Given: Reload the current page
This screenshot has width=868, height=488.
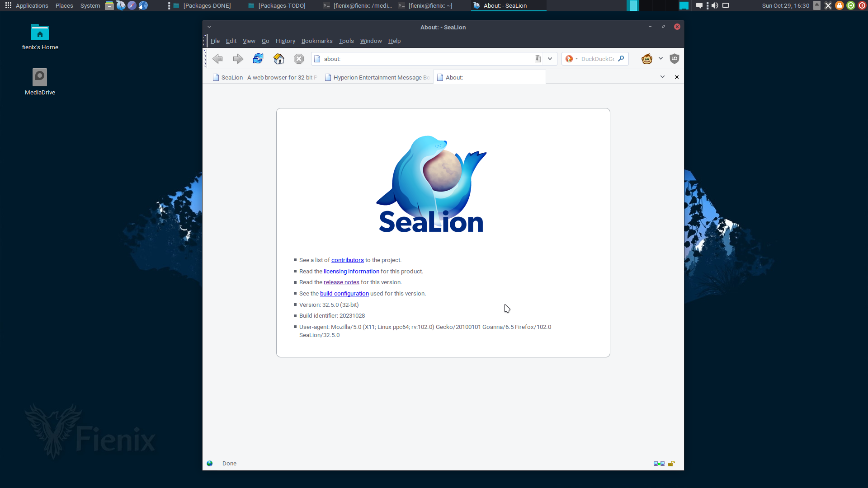Looking at the screenshot, I should [258, 59].
